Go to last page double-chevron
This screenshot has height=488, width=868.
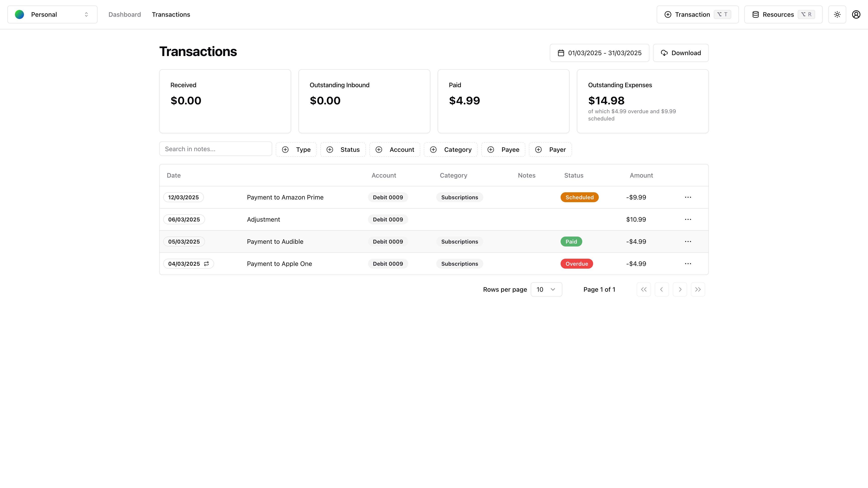coord(698,289)
